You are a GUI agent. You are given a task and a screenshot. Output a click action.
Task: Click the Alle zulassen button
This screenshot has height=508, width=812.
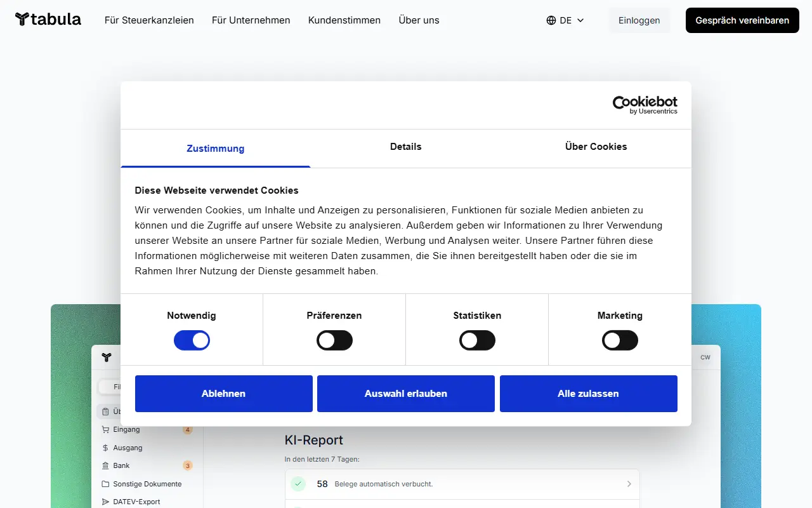coord(589,394)
